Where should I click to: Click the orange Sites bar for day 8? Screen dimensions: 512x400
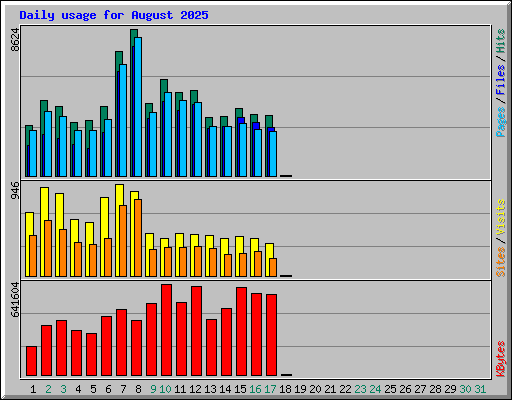(x=138, y=238)
